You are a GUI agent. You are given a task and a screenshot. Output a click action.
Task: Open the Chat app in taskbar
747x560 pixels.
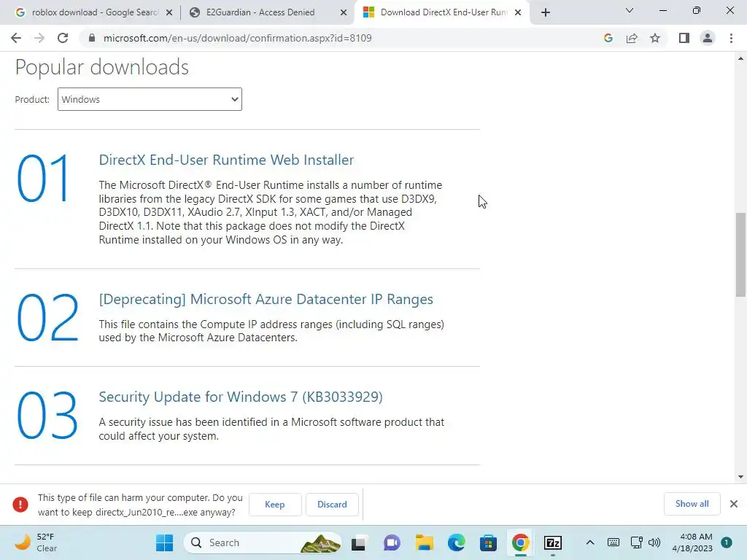[392, 542]
